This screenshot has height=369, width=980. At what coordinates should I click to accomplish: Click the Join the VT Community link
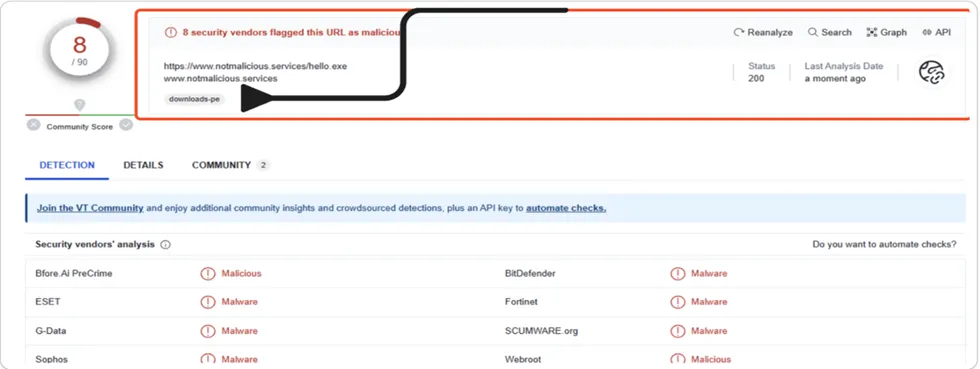tap(90, 208)
